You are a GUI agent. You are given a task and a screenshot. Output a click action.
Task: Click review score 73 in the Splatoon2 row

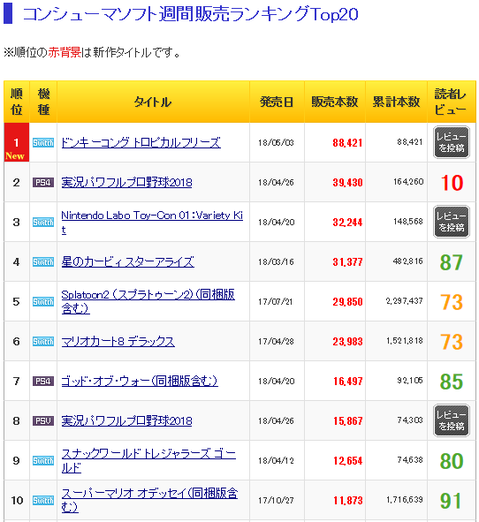452,302
